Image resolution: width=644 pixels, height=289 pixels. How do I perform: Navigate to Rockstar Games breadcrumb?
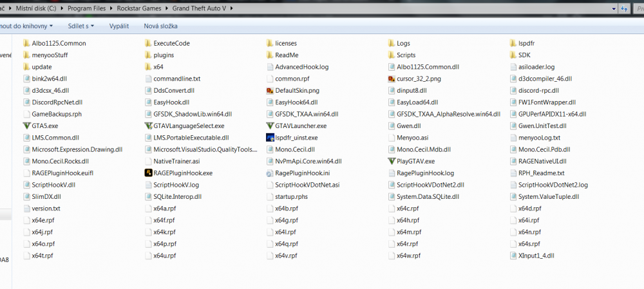[138, 8]
